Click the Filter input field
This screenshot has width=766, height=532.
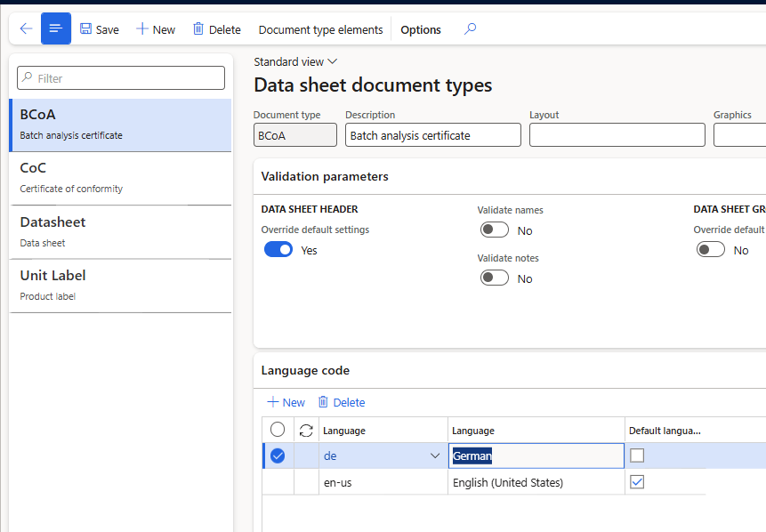pos(121,78)
